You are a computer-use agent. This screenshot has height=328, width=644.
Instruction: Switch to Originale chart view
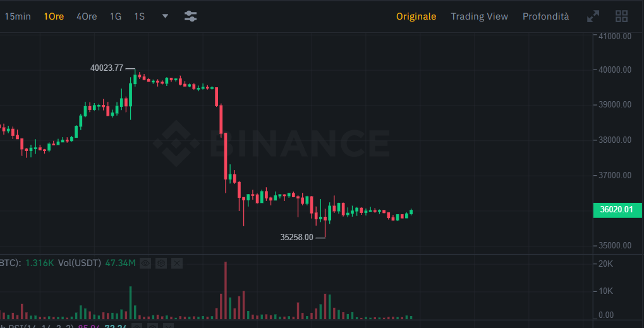click(x=416, y=16)
